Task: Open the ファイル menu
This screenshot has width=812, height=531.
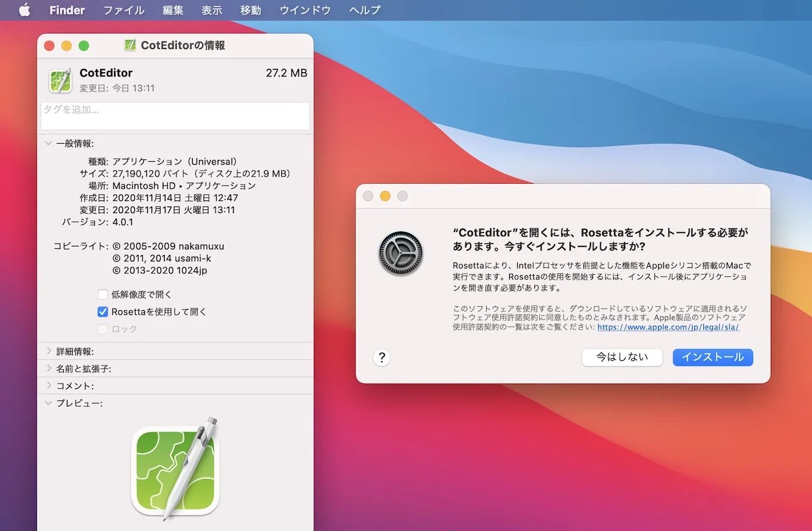Action: coord(124,10)
